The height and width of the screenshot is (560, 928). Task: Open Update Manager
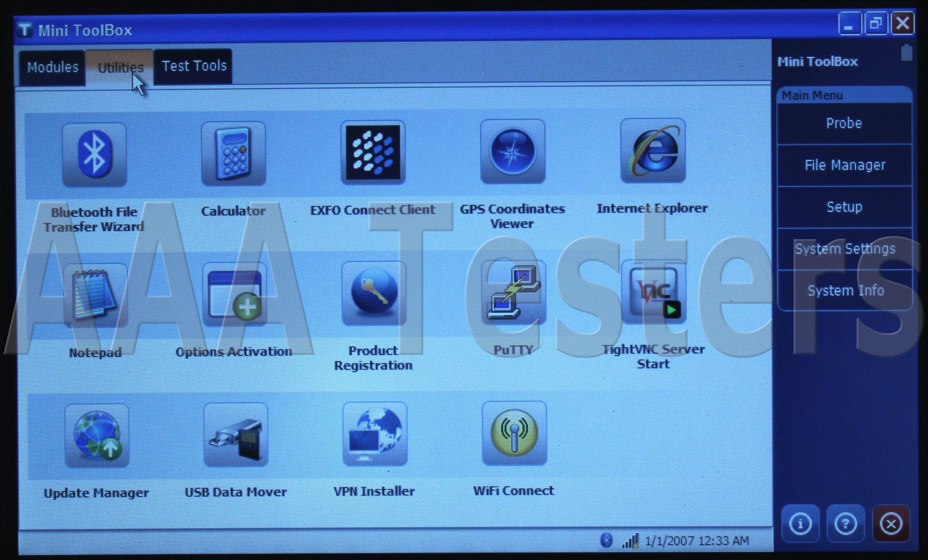click(97, 436)
